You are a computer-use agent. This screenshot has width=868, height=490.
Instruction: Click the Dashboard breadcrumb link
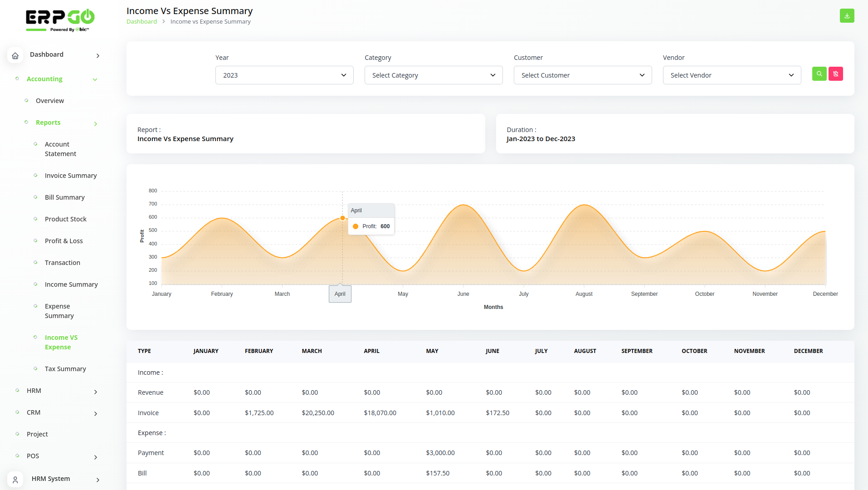pos(141,22)
